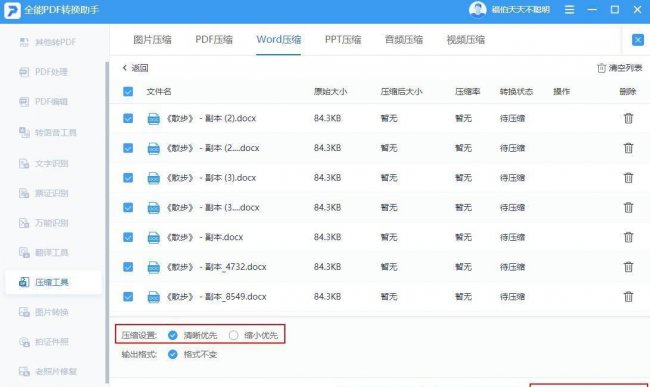Screen dimensions: 650x387
Task: Click the file name 《散步》 - 副本_4732.docx
Action: pos(216,267)
